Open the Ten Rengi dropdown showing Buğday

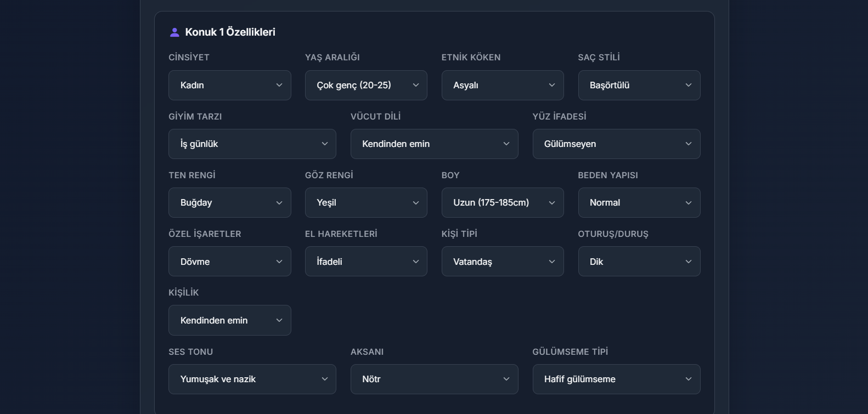pos(229,202)
